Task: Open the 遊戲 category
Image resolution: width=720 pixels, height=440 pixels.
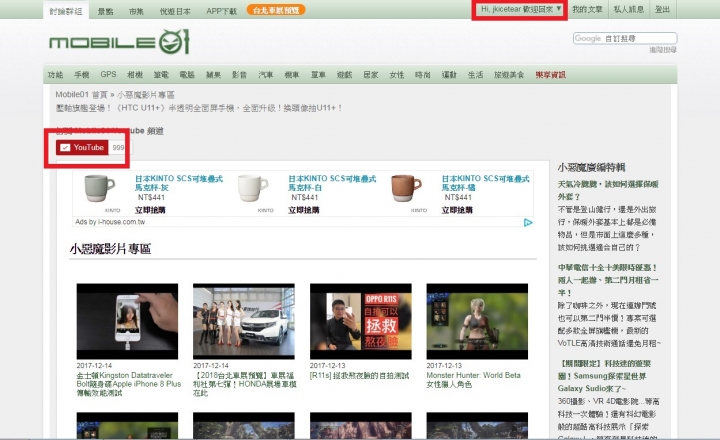Action: point(344,74)
